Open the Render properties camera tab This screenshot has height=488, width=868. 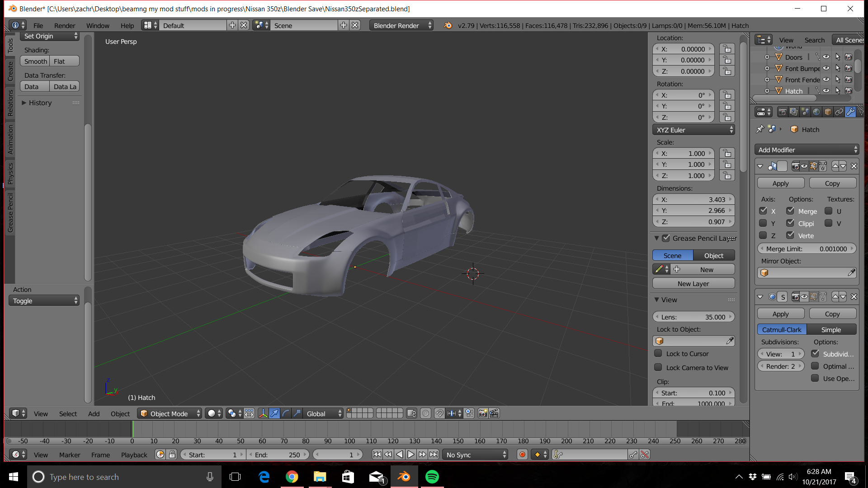782,112
